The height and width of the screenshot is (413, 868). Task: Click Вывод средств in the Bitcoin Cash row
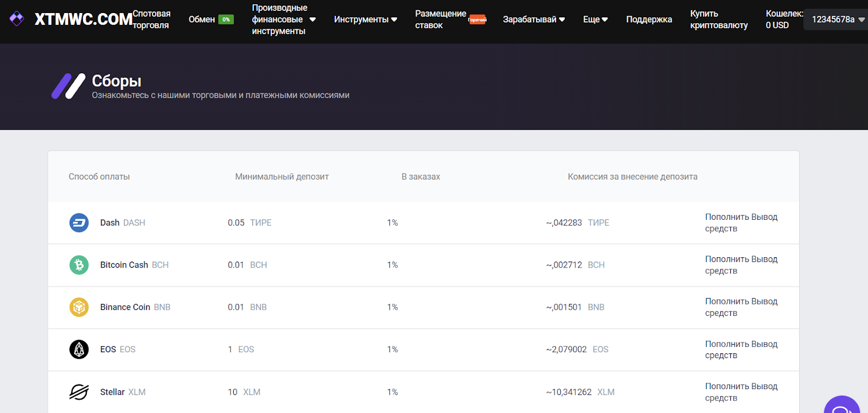click(x=742, y=265)
